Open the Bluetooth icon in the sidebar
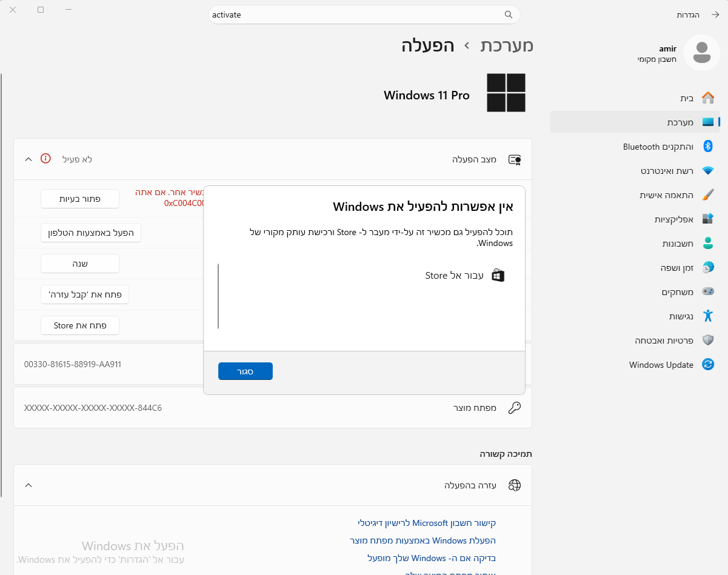 [x=707, y=147]
